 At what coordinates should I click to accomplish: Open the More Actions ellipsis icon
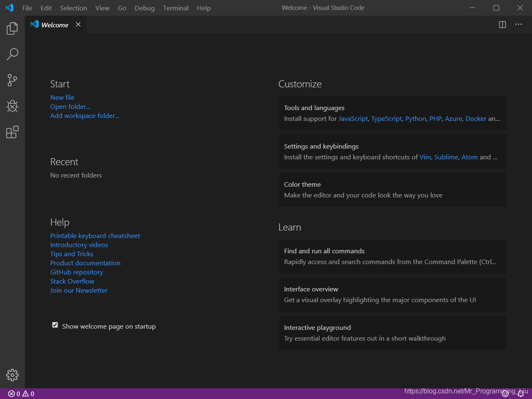coord(518,25)
